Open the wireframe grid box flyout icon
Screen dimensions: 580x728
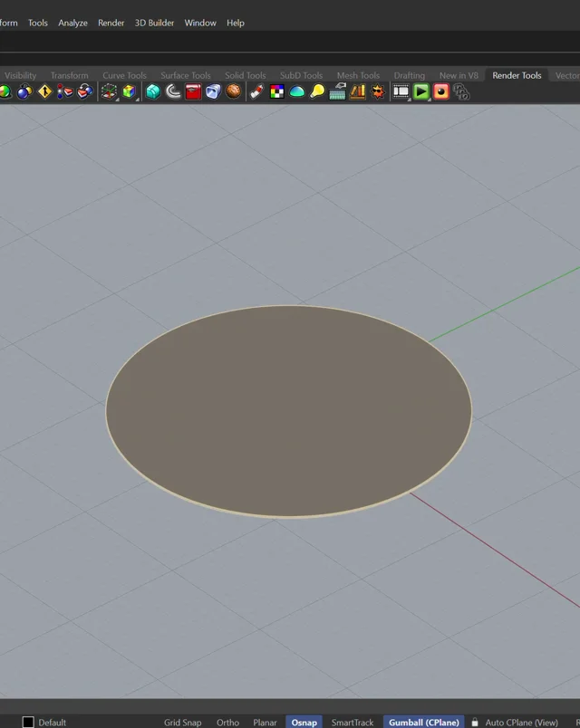tap(110, 92)
